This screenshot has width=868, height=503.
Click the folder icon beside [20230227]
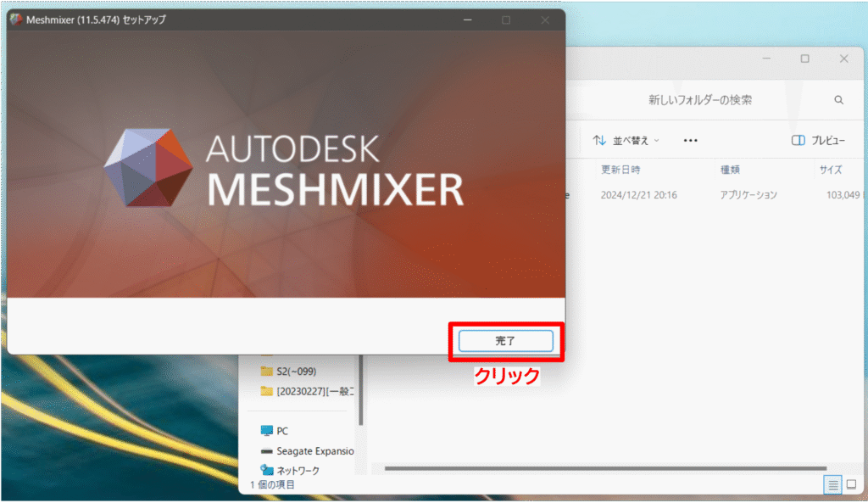point(267,391)
